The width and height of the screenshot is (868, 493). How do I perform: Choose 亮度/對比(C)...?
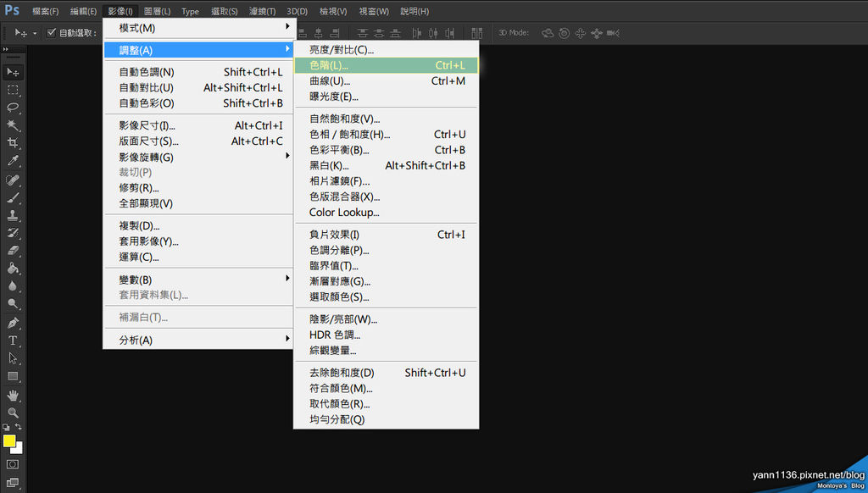387,49
